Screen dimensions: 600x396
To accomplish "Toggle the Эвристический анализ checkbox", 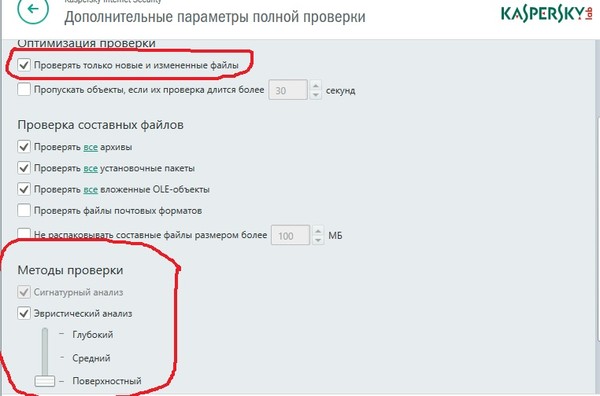I will (24, 313).
